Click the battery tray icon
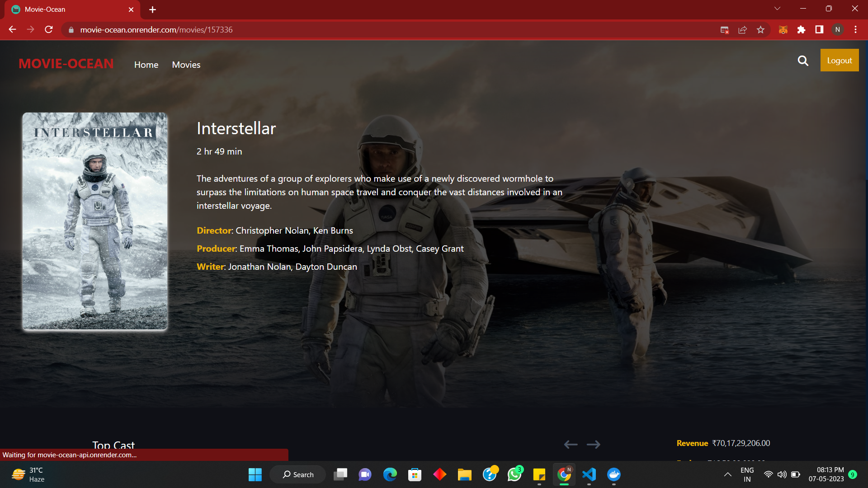Screen dimensions: 868x488 coord(796,474)
